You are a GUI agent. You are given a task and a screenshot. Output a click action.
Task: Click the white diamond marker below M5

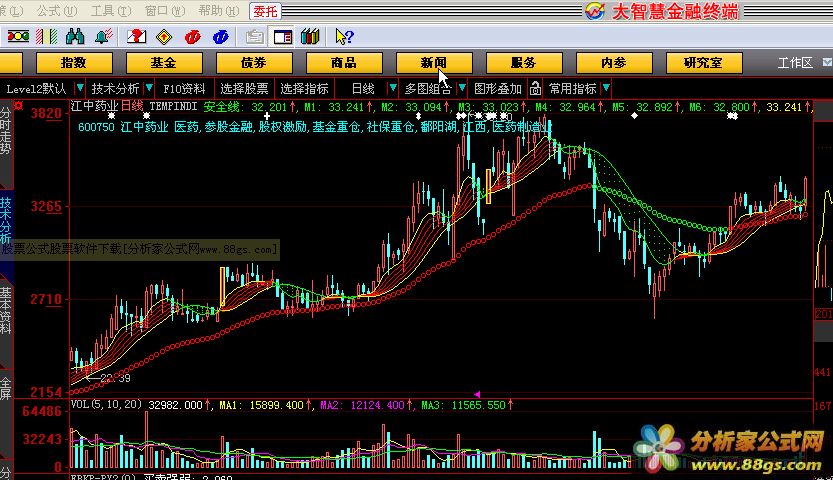tap(634, 115)
